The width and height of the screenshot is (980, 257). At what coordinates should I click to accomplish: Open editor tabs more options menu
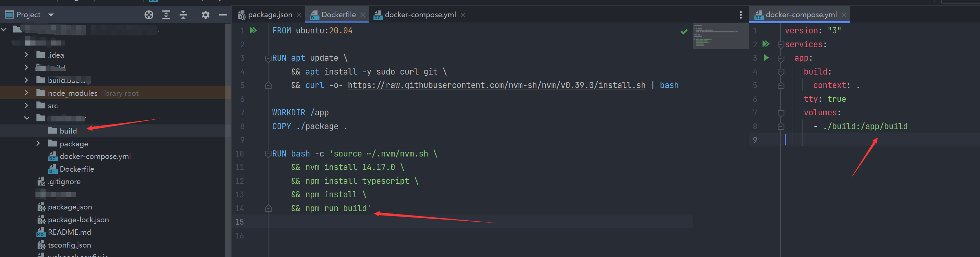[x=740, y=15]
